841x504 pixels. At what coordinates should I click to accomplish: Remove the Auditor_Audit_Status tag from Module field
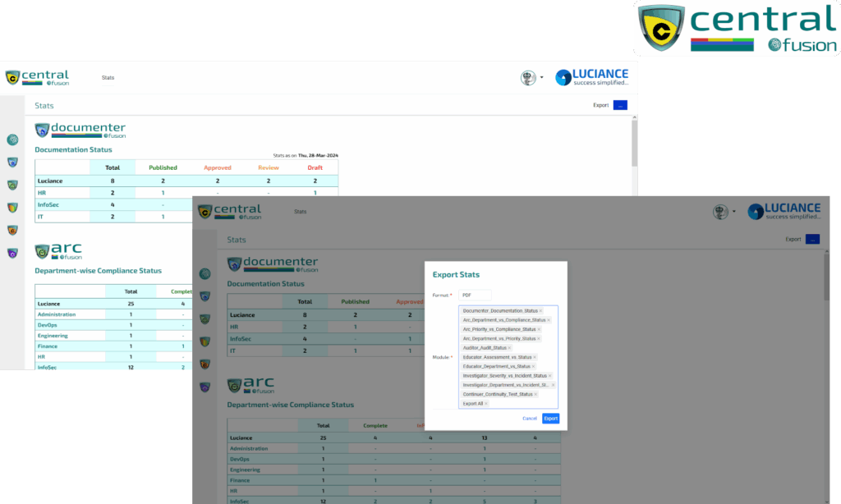pos(509,348)
